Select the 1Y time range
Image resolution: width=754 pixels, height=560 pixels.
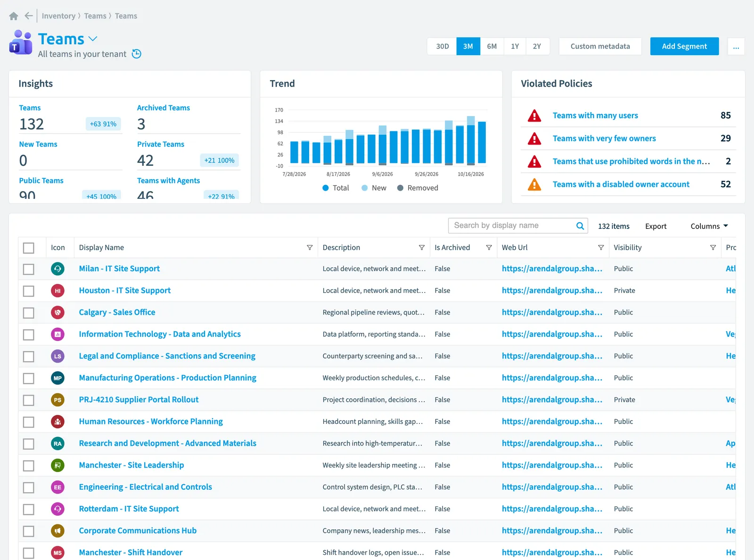(515, 46)
